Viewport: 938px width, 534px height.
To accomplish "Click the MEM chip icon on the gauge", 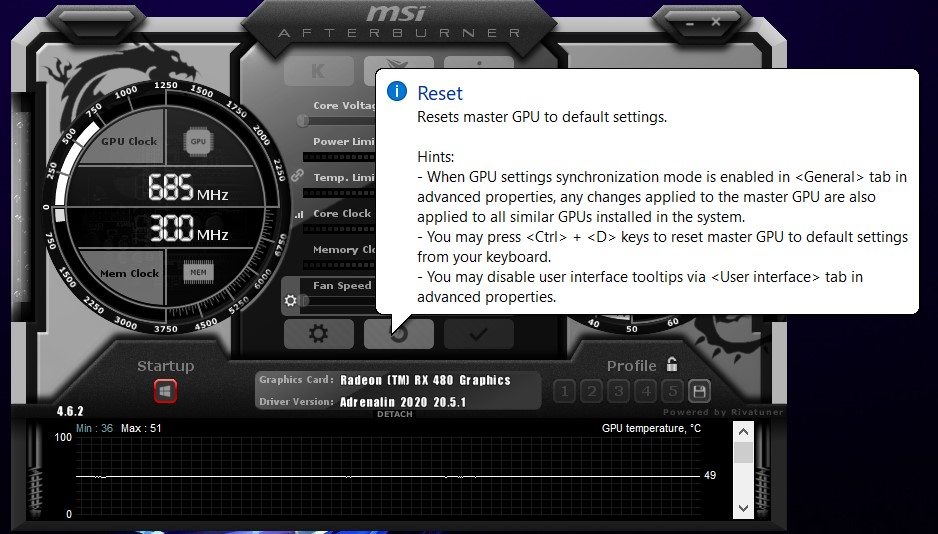I will click(x=198, y=272).
